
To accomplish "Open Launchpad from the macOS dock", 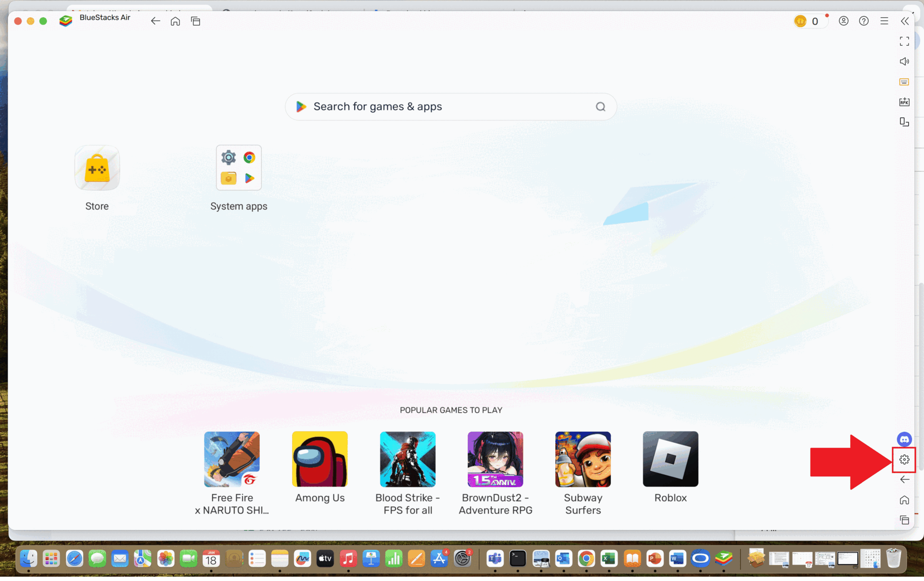I will point(51,558).
